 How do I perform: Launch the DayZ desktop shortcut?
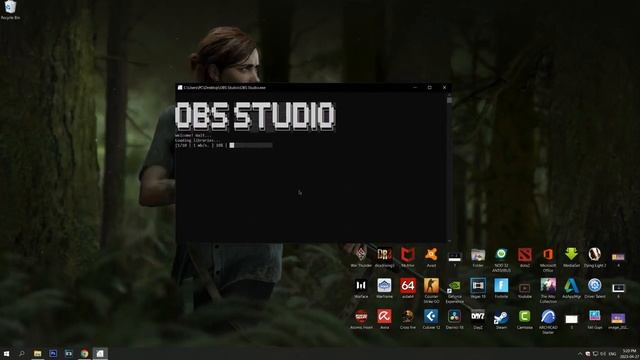coord(478,319)
